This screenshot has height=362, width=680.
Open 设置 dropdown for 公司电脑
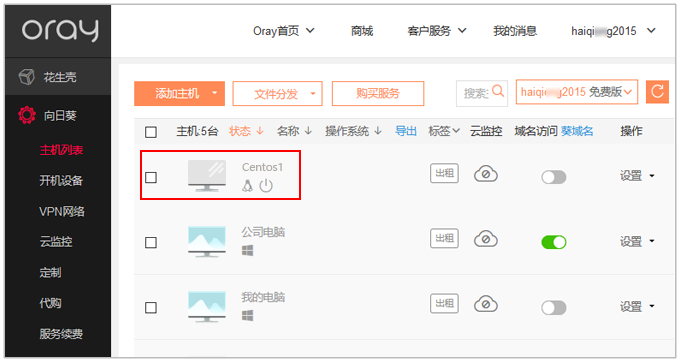pos(637,241)
